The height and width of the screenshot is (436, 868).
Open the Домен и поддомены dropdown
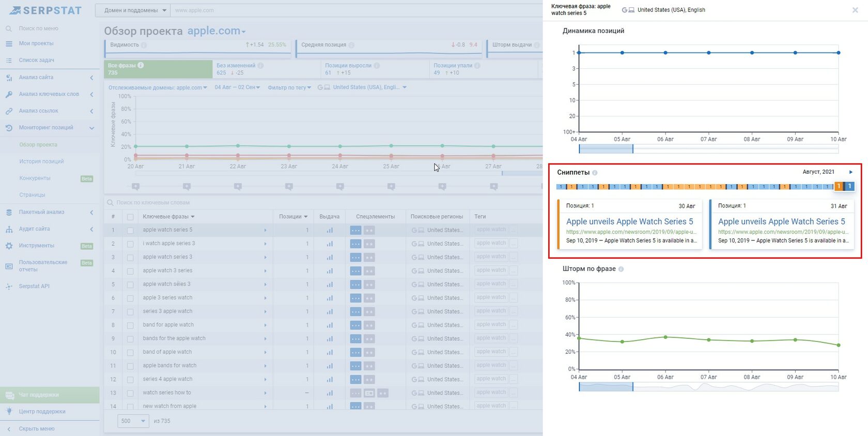tap(133, 10)
